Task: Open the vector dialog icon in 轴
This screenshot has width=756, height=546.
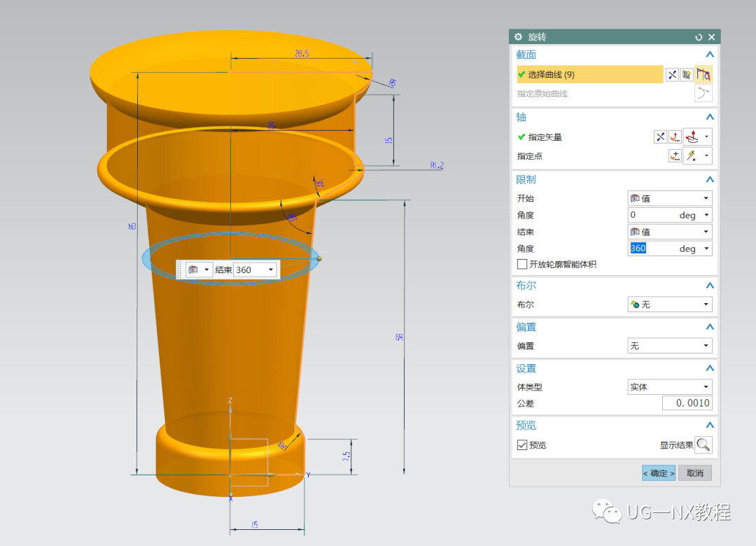Action: coord(675,137)
